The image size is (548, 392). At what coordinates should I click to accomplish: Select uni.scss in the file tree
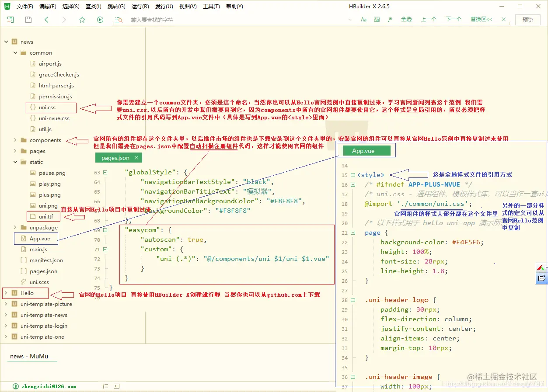[39, 282]
